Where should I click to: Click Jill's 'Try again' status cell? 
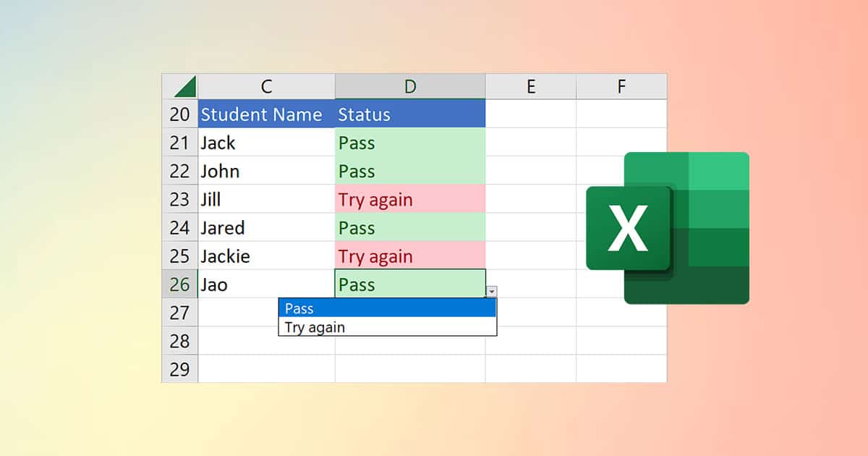[x=410, y=198]
